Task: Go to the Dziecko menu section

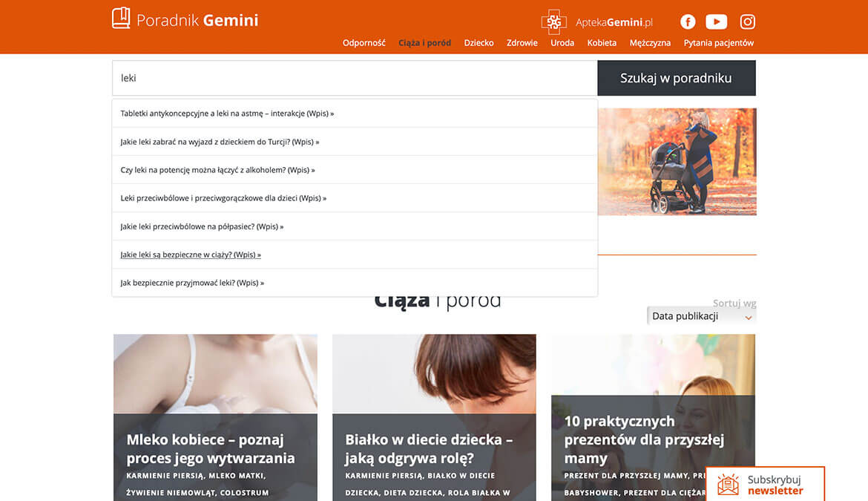Action: tap(479, 43)
